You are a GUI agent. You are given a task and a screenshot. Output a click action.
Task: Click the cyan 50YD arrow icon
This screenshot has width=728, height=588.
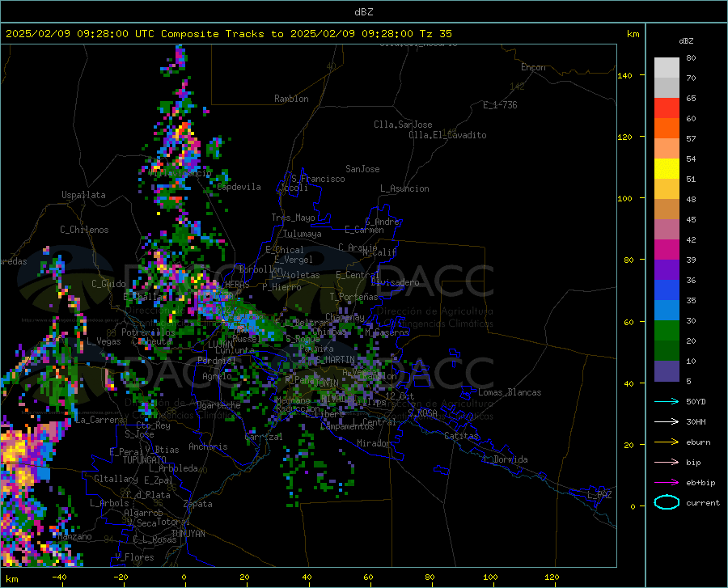pyautogui.click(x=667, y=401)
